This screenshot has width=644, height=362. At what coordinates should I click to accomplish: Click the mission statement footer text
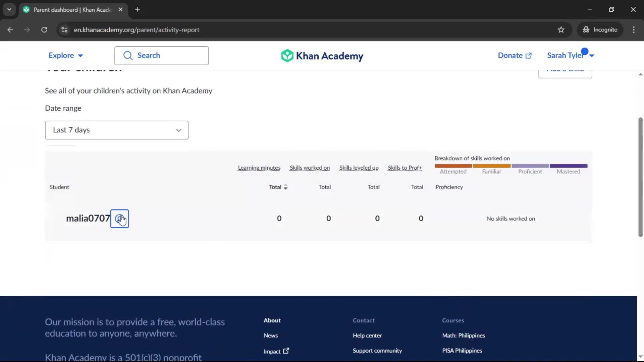click(x=135, y=328)
